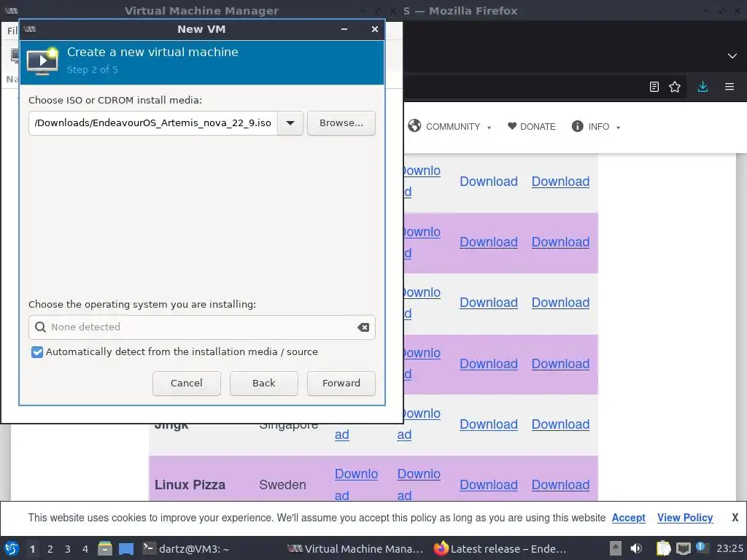Click the last Download link in the Singapore row

point(560,424)
